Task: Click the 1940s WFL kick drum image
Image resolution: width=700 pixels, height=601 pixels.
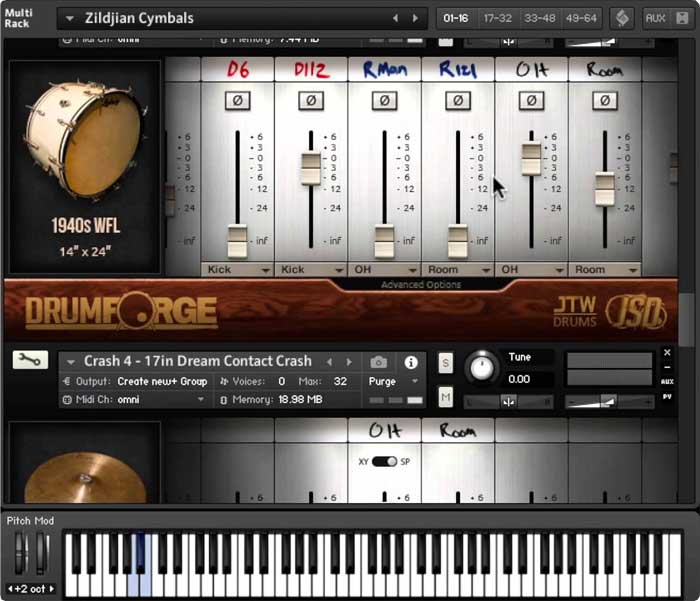Action: pos(85,139)
